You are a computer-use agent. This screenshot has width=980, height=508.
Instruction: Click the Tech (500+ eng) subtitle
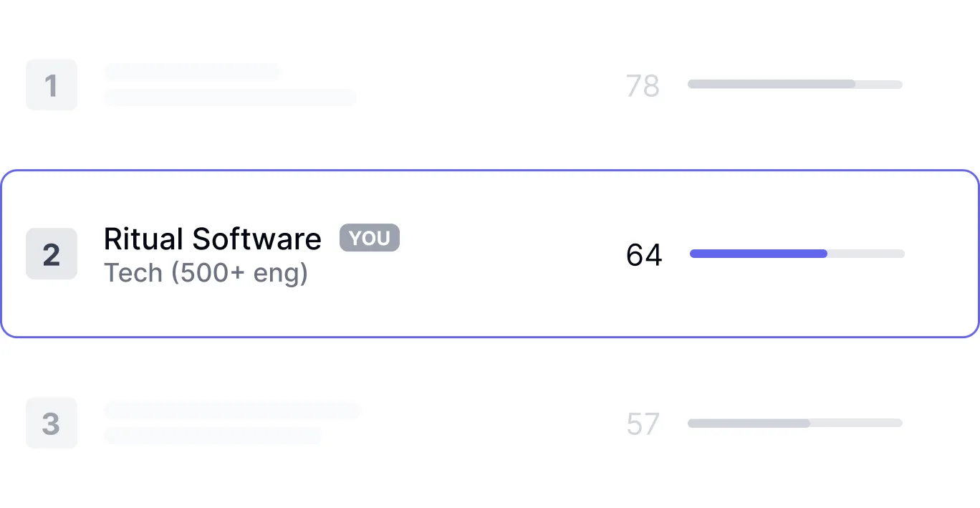tap(206, 273)
